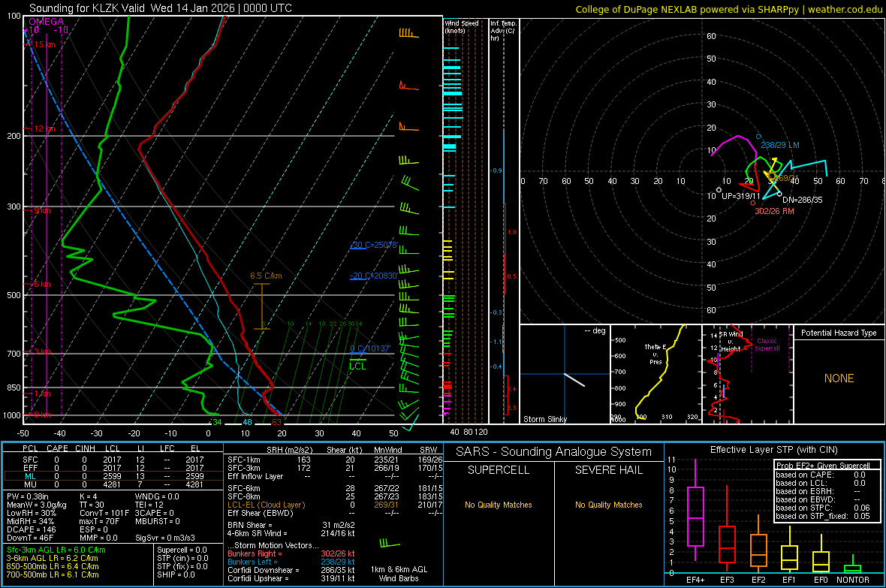Click the '700-500mb LR = 6.1 C/km' line
Screen dimensions: 886x588
tap(53, 574)
